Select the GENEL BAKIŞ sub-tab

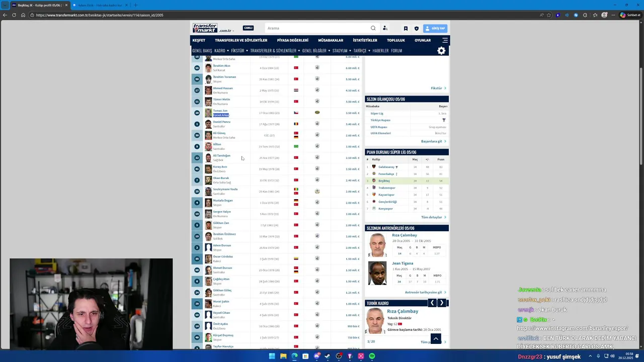pos(202,51)
